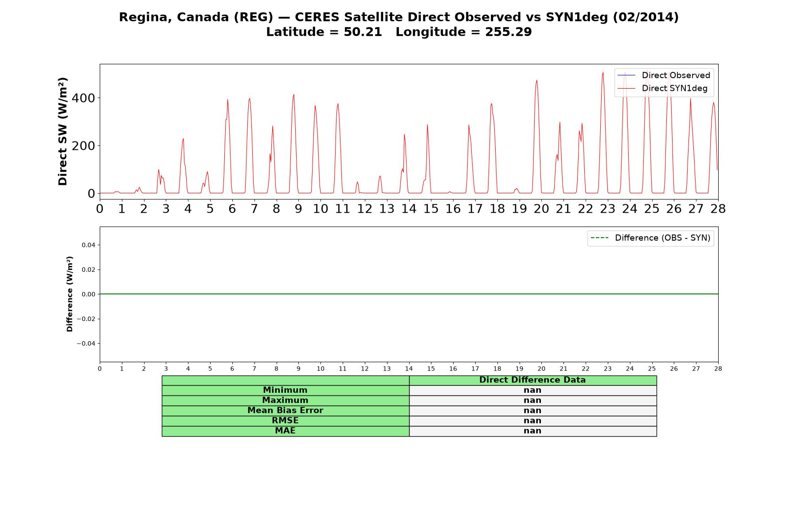Click the Difference (W/m²) axis label
This screenshot has width=798, height=532.
pyautogui.click(x=70, y=294)
